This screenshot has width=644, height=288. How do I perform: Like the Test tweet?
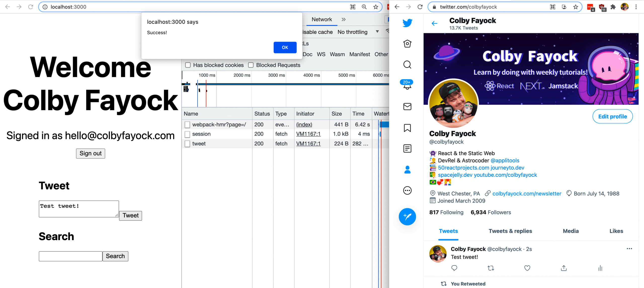[527, 268]
